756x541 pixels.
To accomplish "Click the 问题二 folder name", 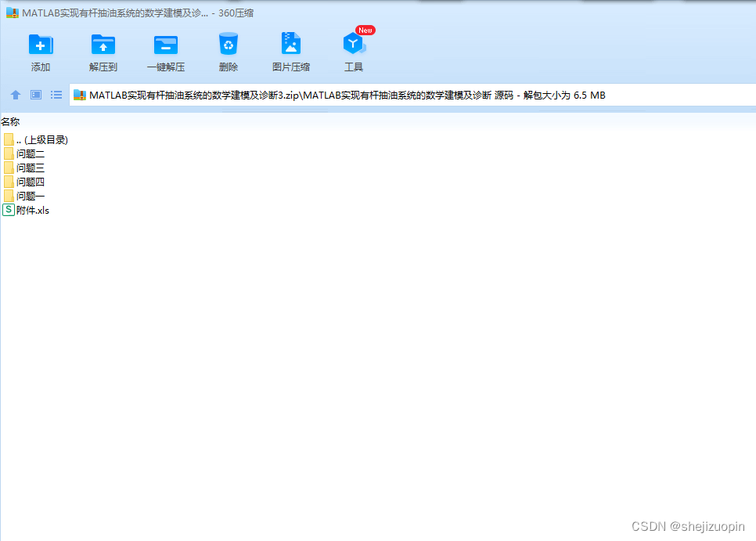I will point(31,153).
